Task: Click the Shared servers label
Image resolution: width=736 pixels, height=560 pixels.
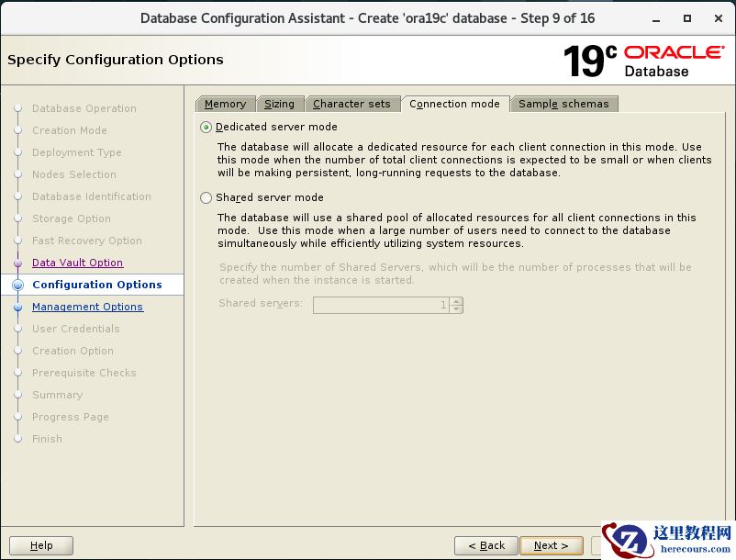Action: pyautogui.click(x=261, y=303)
